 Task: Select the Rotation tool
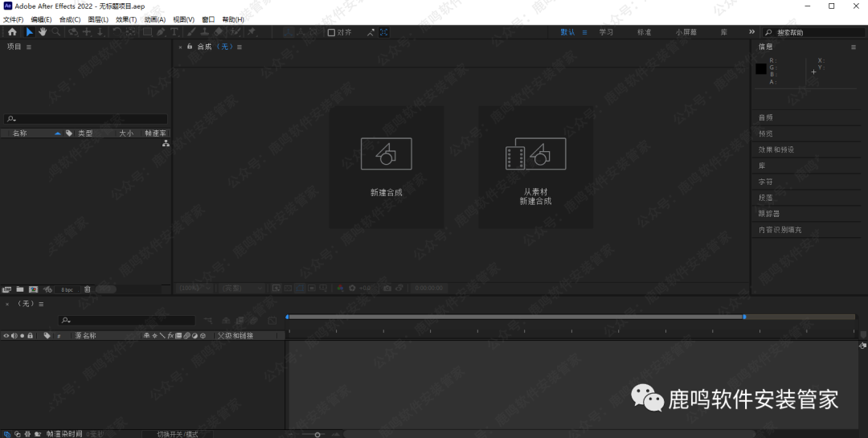pos(117,32)
